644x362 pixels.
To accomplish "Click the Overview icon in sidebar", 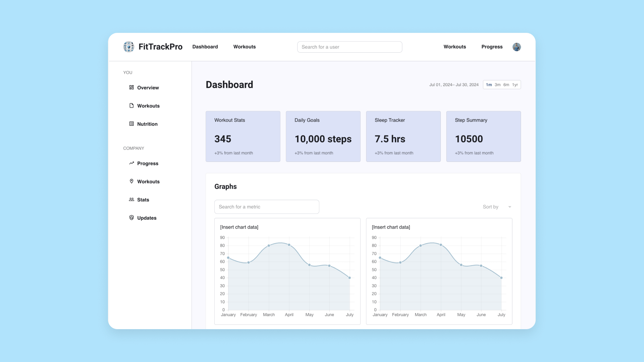I will (131, 87).
